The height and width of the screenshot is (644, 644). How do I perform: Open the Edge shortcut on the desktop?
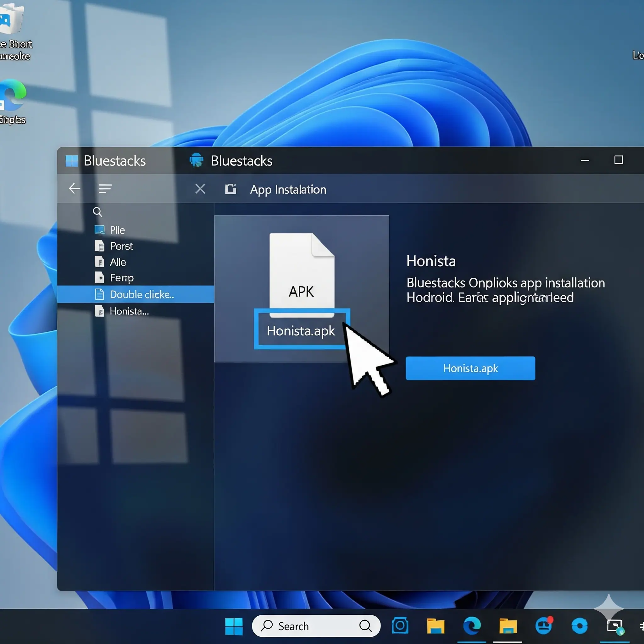click(x=13, y=96)
